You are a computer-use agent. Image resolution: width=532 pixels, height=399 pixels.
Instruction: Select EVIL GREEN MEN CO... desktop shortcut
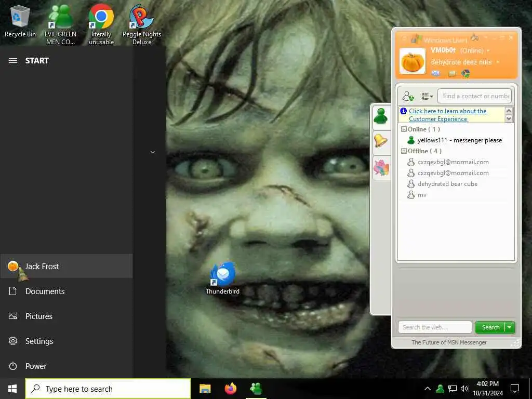60,25
